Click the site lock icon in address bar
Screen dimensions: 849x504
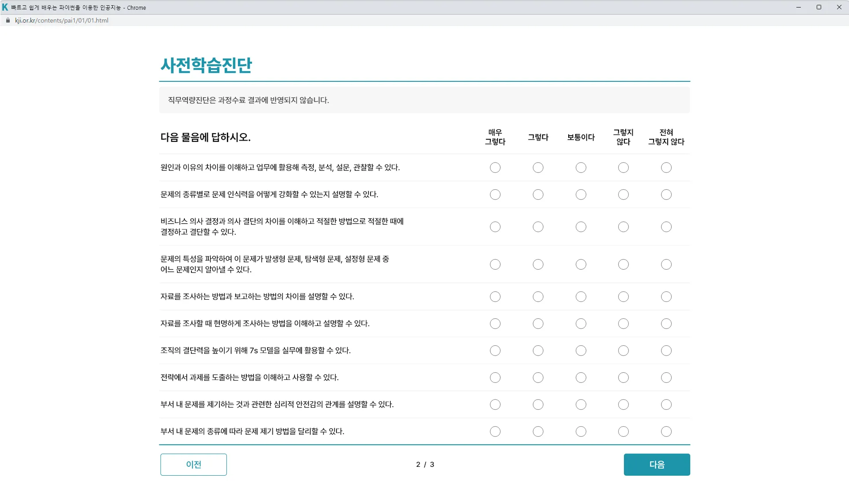8,20
